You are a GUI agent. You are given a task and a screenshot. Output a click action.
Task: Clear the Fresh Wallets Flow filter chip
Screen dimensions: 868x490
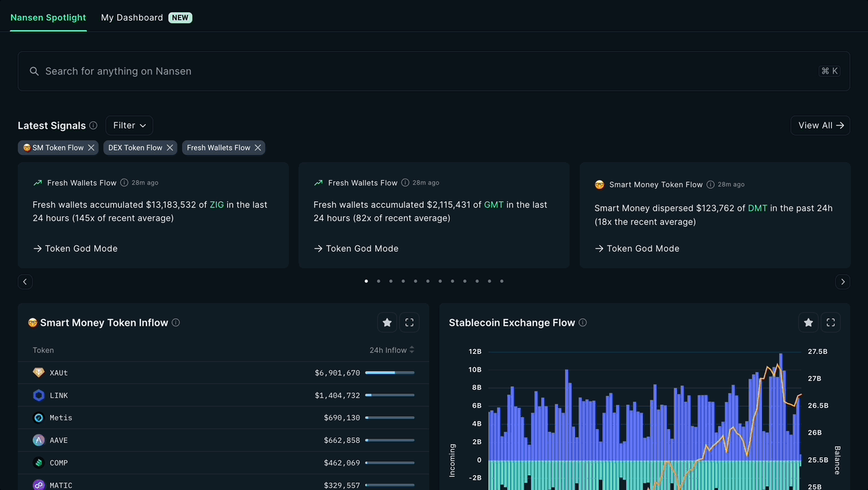pos(258,147)
